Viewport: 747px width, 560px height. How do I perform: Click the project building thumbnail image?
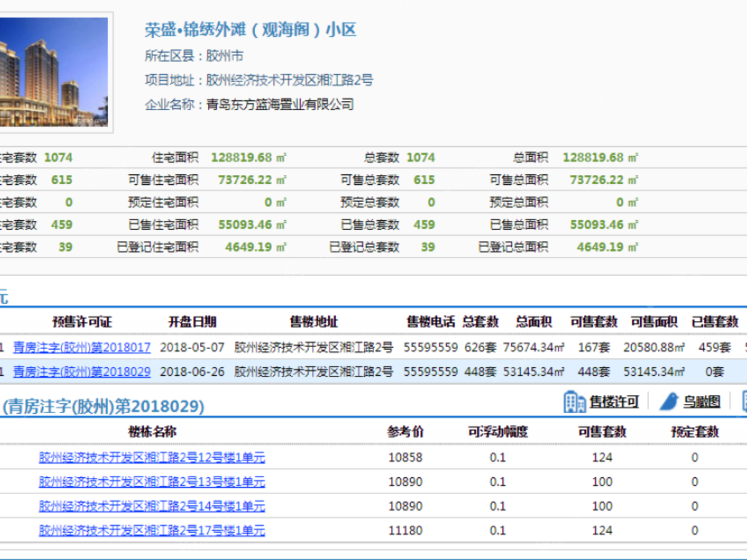[x=54, y=72]
